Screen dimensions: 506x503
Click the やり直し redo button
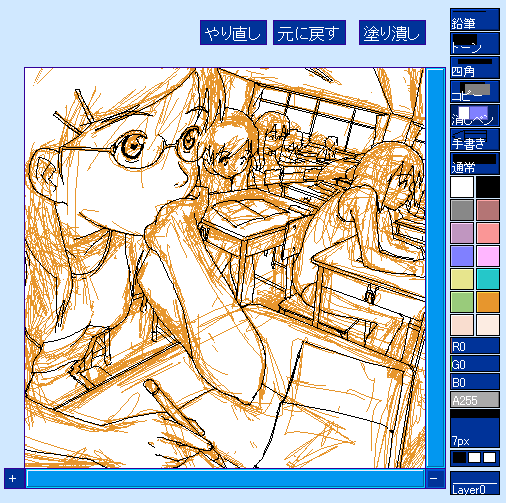coord(233,32)
